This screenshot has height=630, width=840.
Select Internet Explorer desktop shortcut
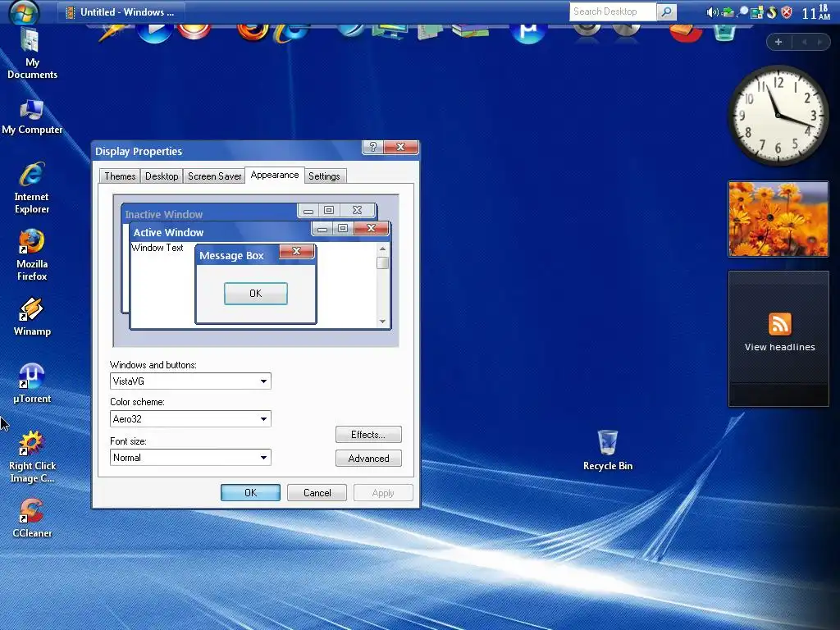pos(32,188)
